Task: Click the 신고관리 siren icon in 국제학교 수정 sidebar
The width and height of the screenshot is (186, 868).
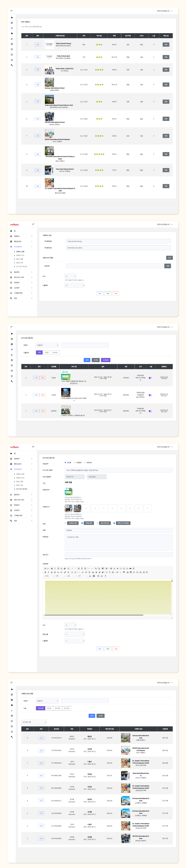Action: (x=11, y=288)
